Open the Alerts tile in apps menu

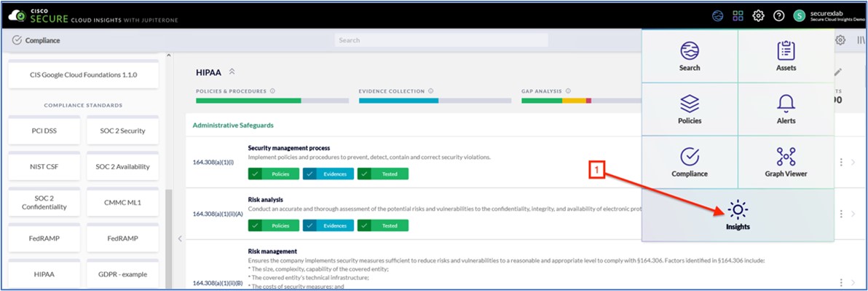pos(786,109)
